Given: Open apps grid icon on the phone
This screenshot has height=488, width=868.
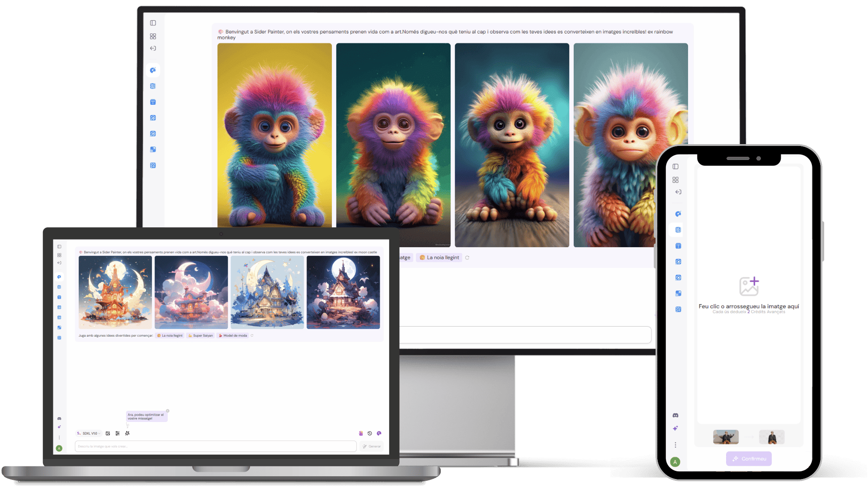Looking at the screenshot, I should pos(675,180).
